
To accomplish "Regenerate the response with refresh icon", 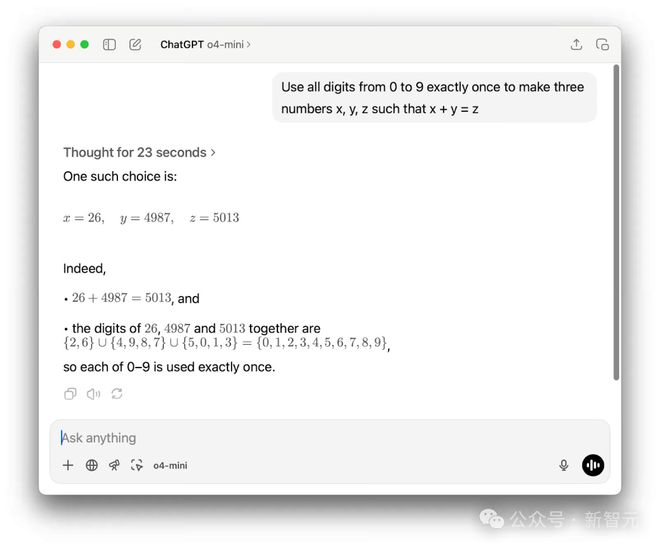I will [117, 394].
